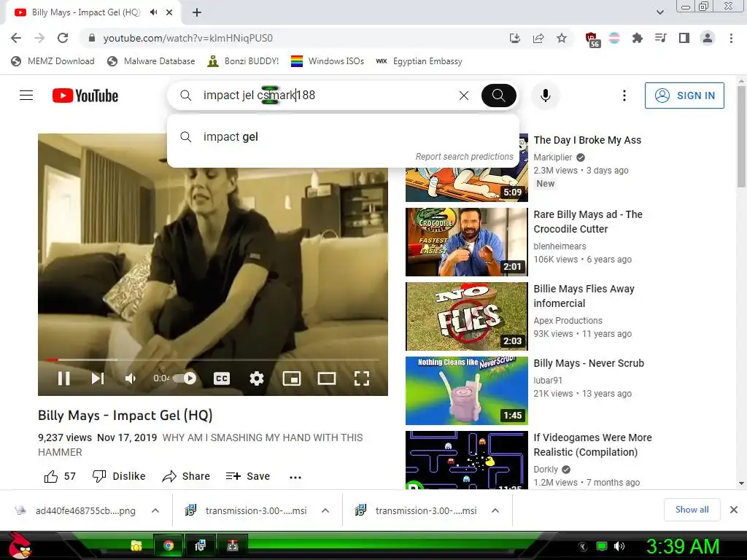
Task: Open Billy Mays - Never Scrub video title
Action: [x=589, y=363]
